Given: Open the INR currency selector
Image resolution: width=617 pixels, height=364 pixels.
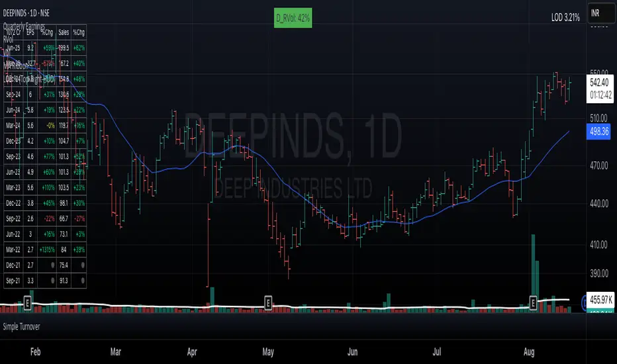Looking at the screenshot, I should click(601, 13).
